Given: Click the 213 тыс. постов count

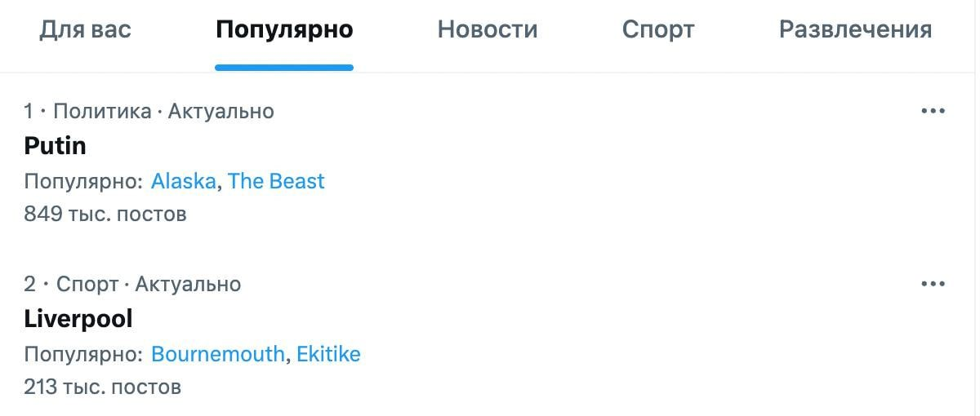Looking at the screenshot, I should click(x=103, y=387).
